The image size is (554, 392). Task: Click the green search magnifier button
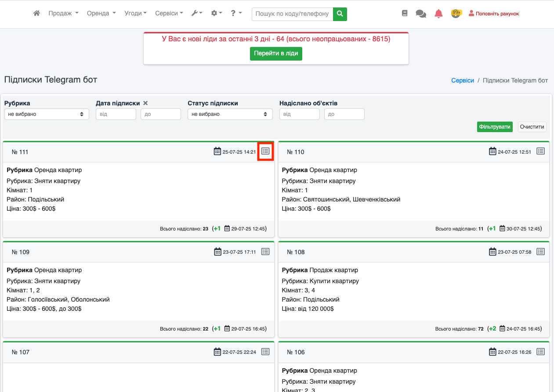tap(340, 14)
